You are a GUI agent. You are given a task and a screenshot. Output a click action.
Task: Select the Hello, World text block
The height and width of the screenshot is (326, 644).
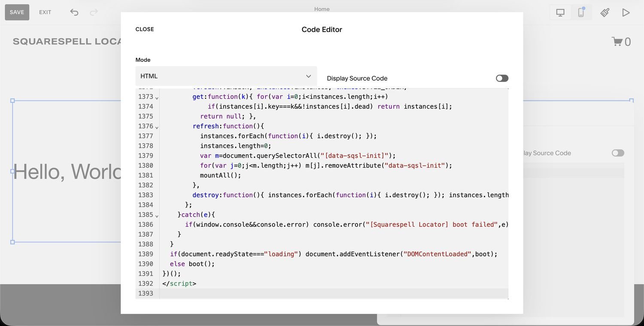coord(67,171)
